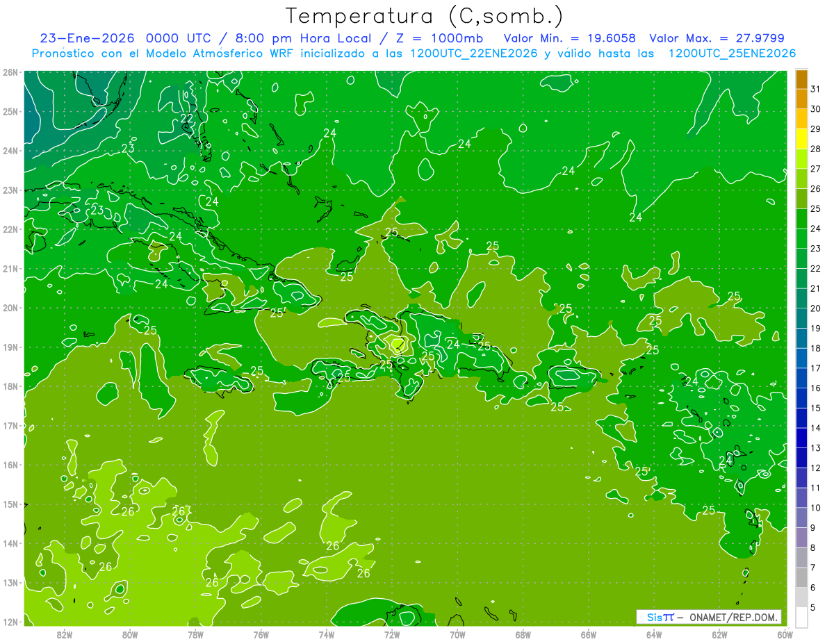Click the longitude axis label 62W

719,634
